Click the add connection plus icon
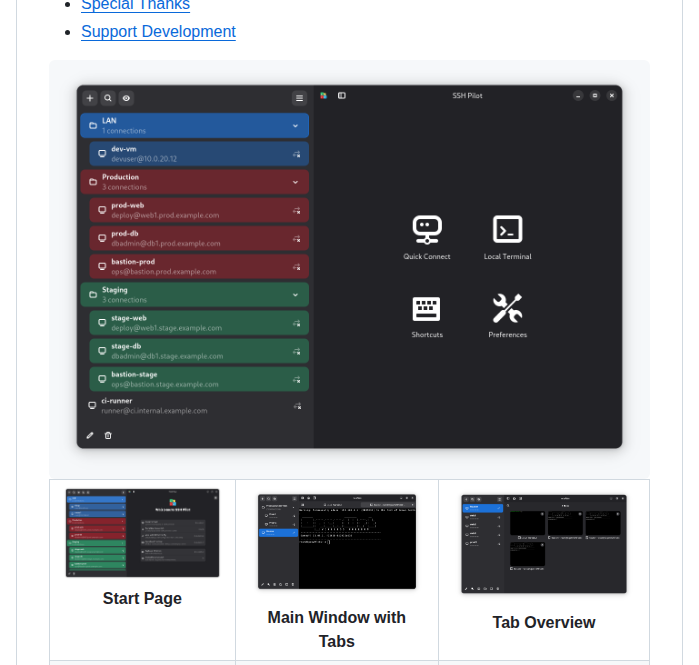699x665 pixels. (x=90, y=98)
